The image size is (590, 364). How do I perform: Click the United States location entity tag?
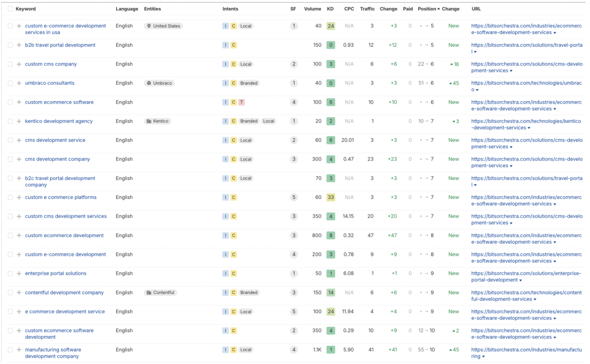pyautogui.click(x=163, y=26)
